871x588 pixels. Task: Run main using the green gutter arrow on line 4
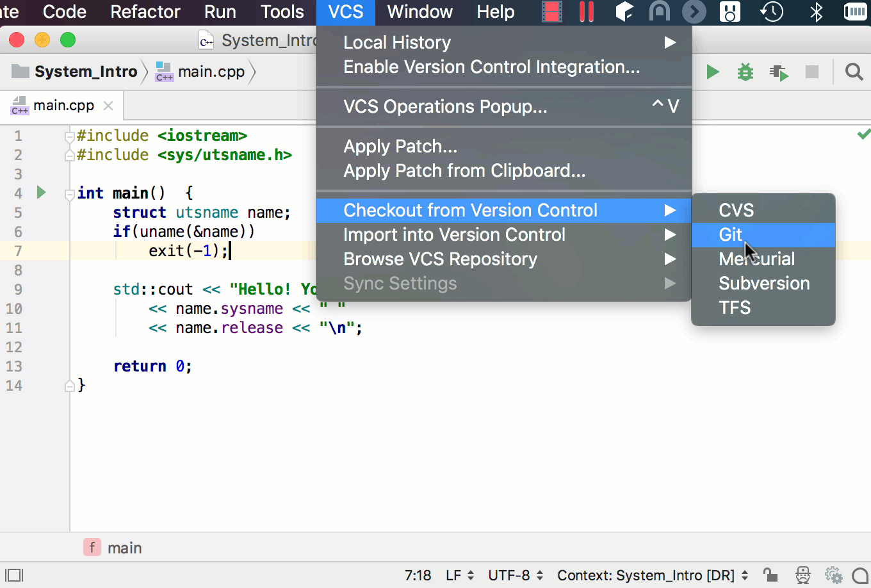[x=40, y=192]
